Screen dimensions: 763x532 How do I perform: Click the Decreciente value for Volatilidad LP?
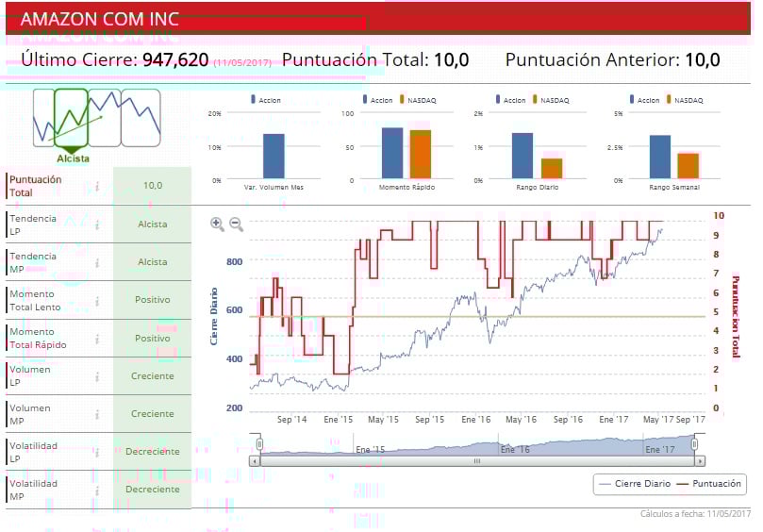click(x=152, y=452)
